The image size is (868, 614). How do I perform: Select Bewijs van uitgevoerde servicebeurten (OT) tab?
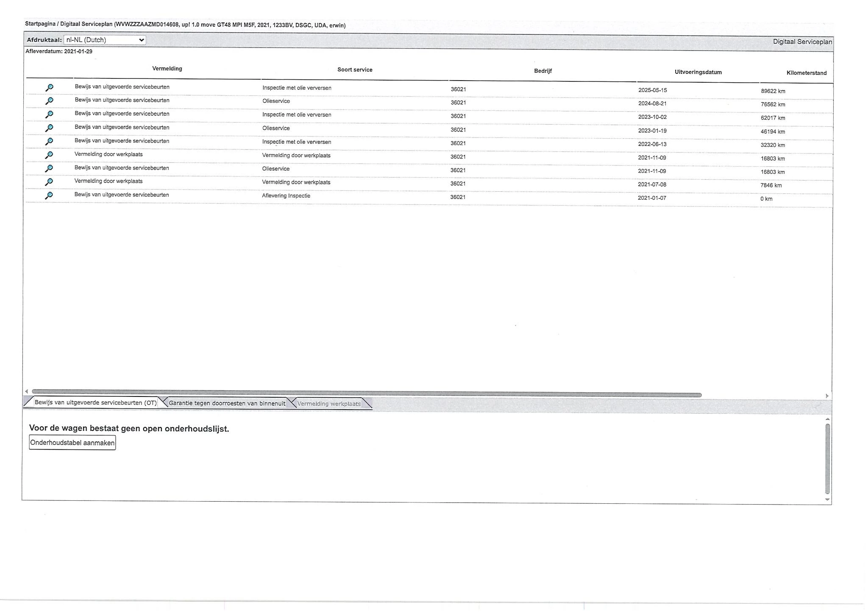click(95, 402)
